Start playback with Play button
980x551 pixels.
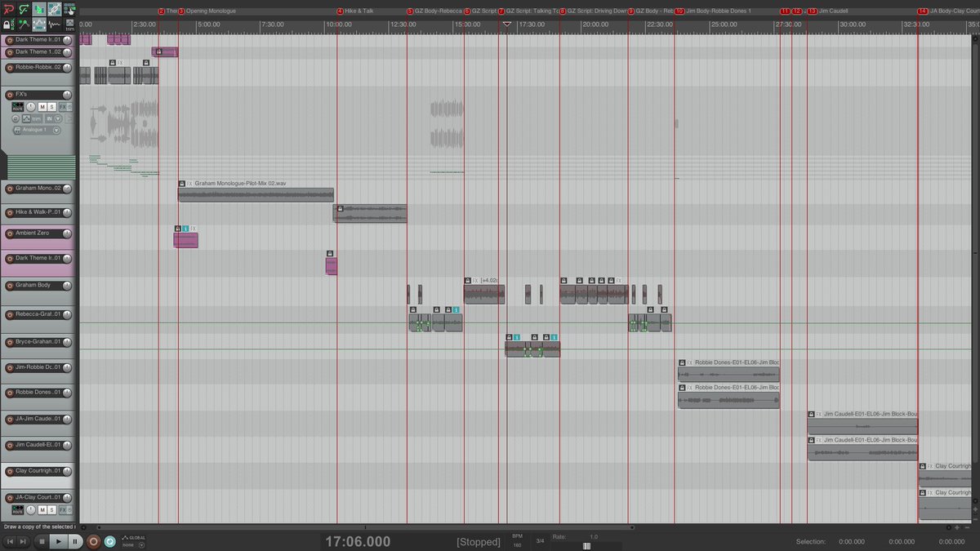pyautogui.click(x=59, y=541)
